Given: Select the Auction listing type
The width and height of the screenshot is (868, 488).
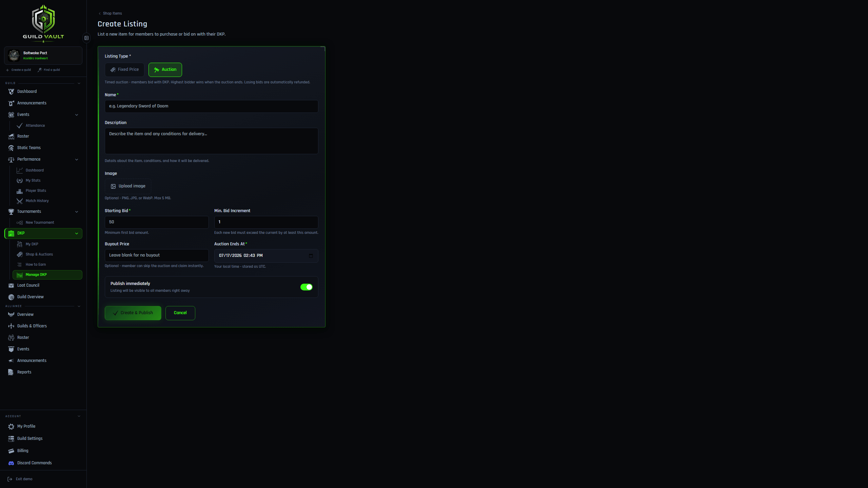Looking at the screenshot, I should [x=165, y=69].
